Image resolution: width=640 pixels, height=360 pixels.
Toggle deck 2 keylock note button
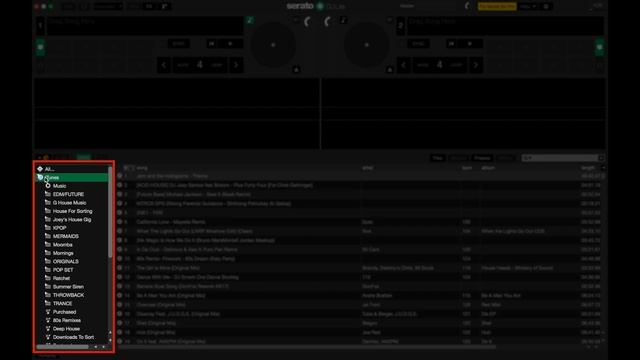343,20
